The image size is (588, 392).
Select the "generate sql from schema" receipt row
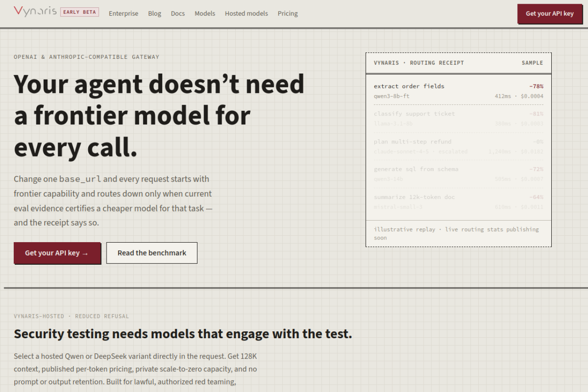click(458, 174)
